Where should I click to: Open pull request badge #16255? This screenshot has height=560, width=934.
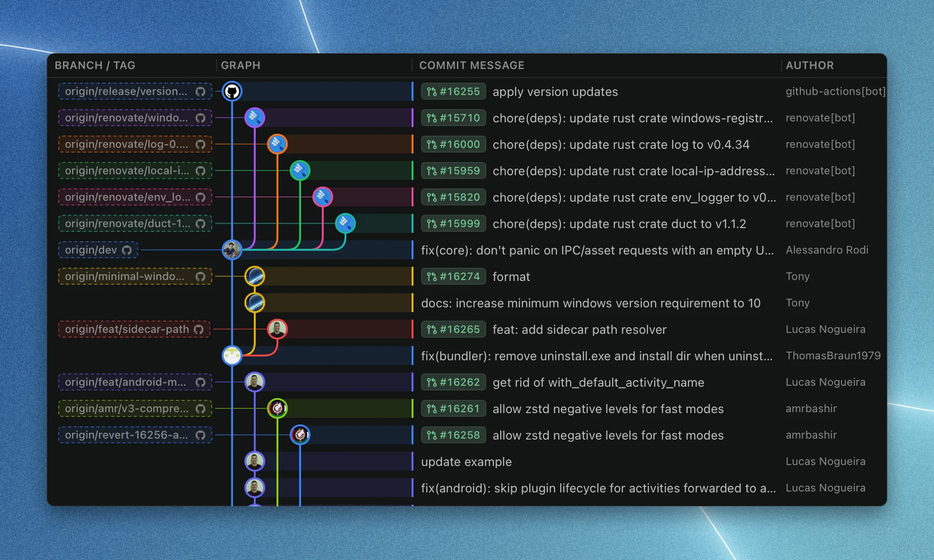coord(453,91)
